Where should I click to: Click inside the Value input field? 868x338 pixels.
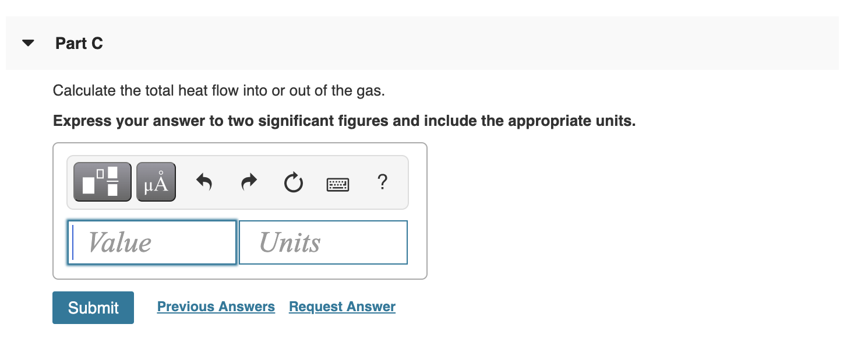[x=151, y=242]
